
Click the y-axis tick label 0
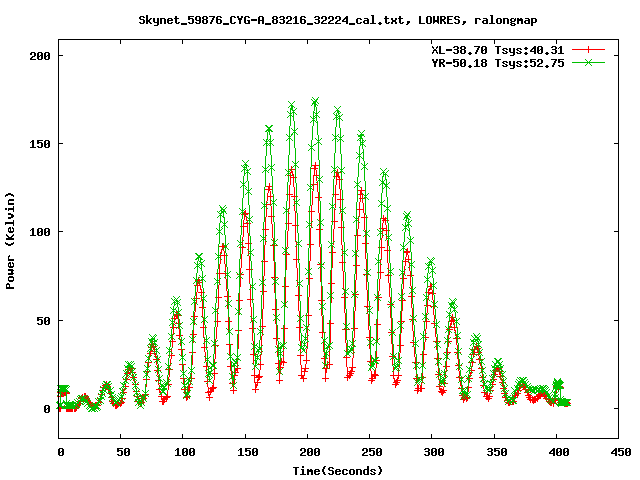click(47, 409)
